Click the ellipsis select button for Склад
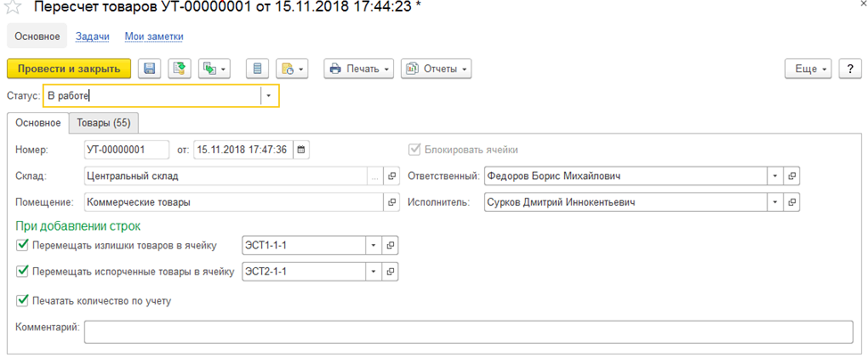The width and height of the screenshot is (868, 359). [375, 175]
